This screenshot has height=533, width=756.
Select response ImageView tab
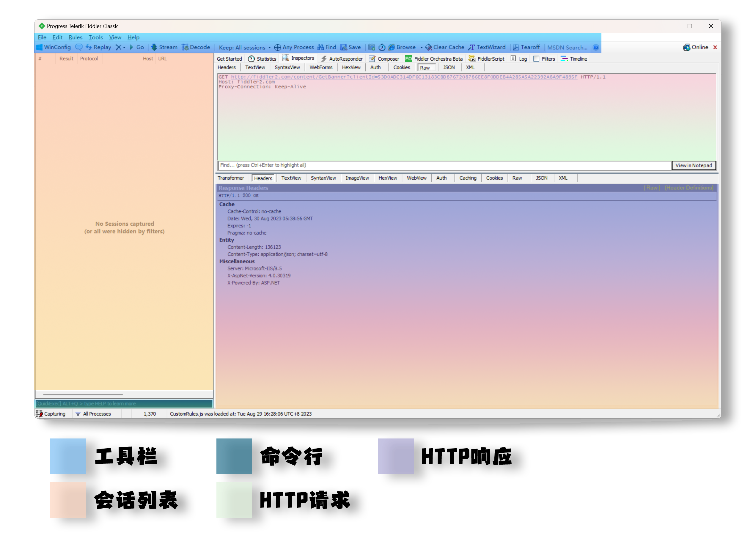[x=357, y=178]
